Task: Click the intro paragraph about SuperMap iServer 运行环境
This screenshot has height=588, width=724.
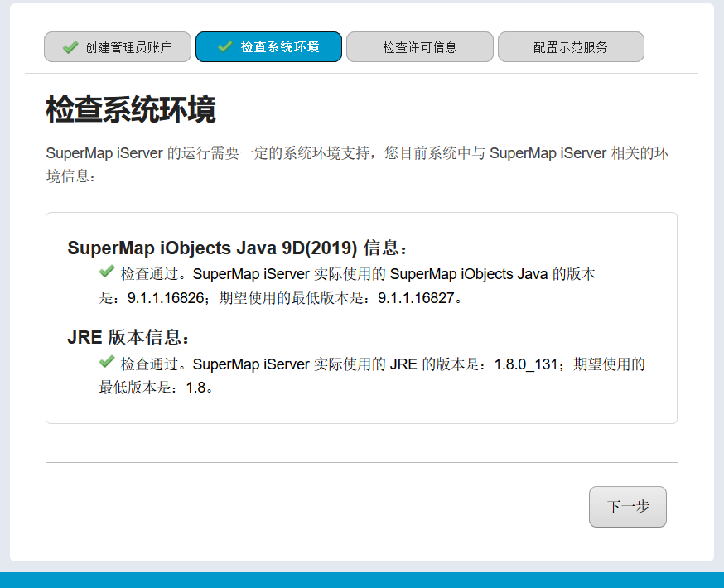Action: click(x=357, y=164)
